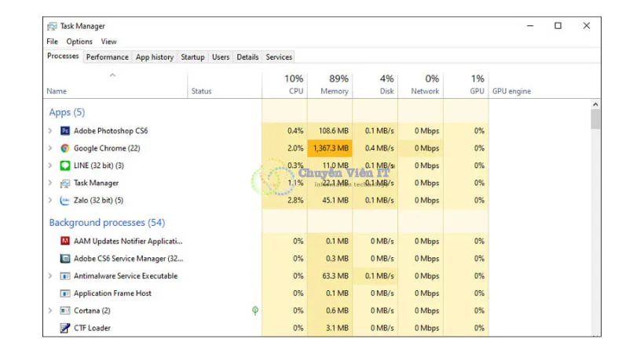The width and height of the screenshot is (644, 353).
Task: Click the Task Manager title bar icon
Action: pos(52,26)
